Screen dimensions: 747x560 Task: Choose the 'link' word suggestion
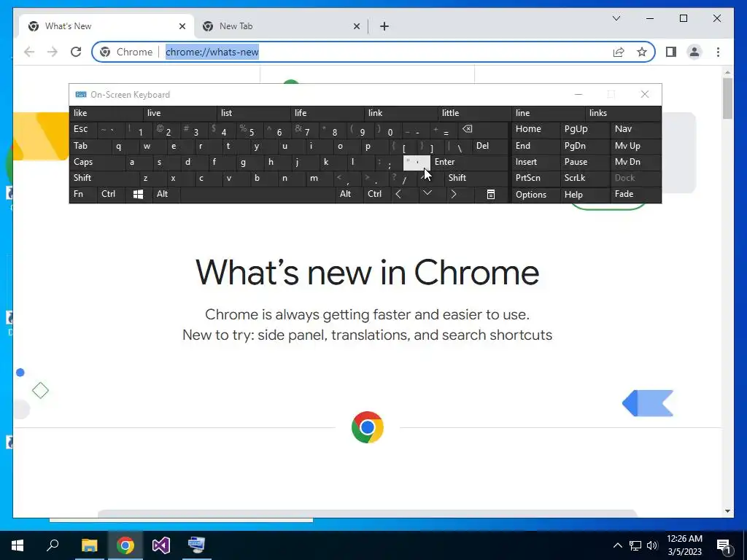[401, 113]
